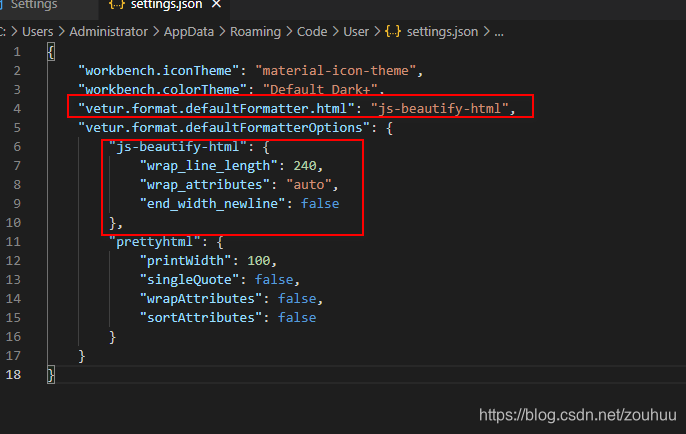Click line number 11 in gutter
This screenshot has width=686, height=434.
click(x=13, y=242)
